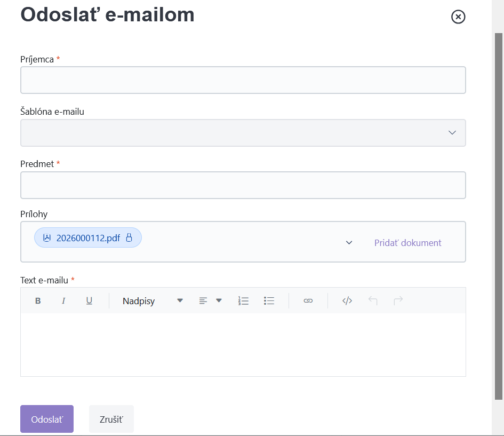Send the e-mail with the Odoslať button
Image resolution: width=504 pixels, height=436 pixels.
pos(47,419)
